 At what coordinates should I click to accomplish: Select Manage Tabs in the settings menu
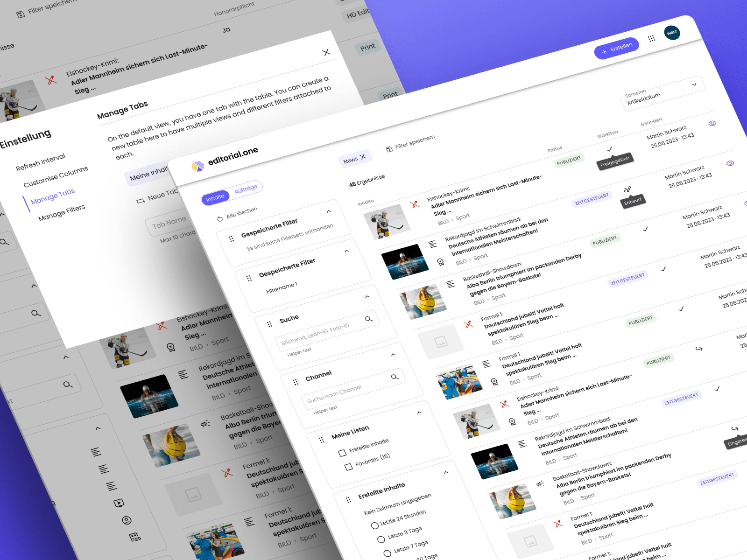[53, 196]
